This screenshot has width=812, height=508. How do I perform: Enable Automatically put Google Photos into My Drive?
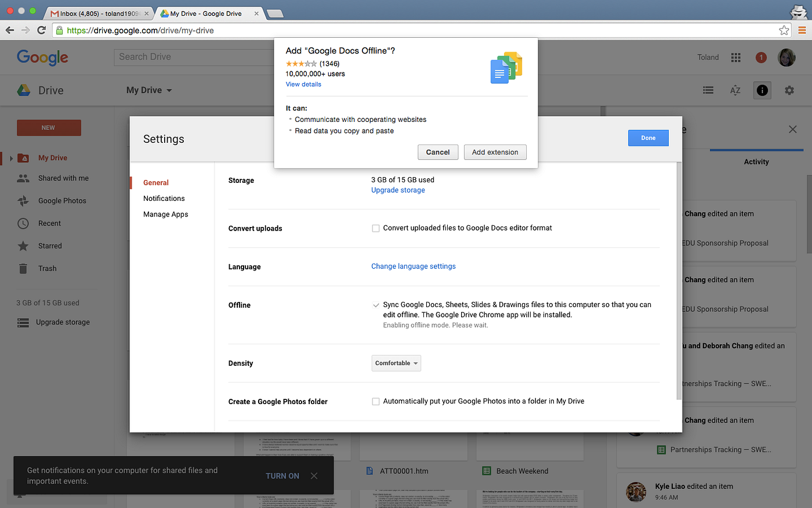click(375, 401)
